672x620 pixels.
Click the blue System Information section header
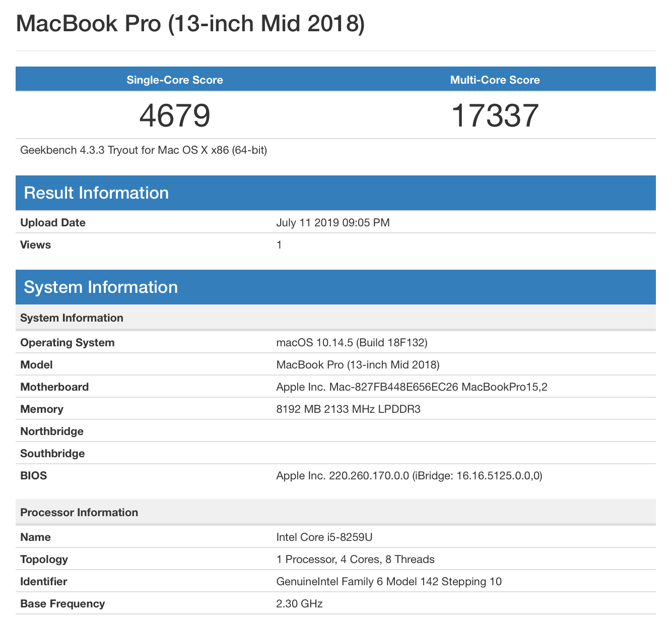tap(335, 287)
